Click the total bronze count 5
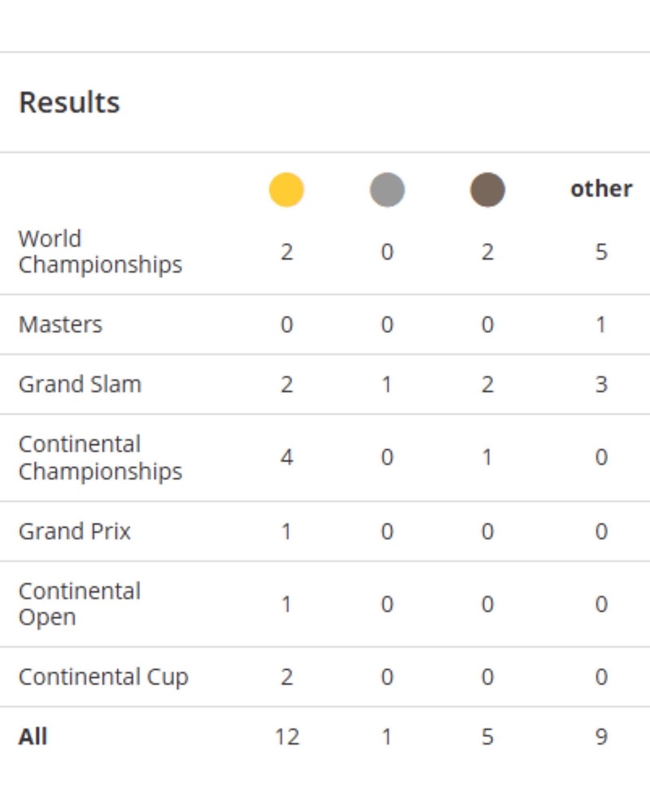The image size is (650, 812). tap(487, 737)
